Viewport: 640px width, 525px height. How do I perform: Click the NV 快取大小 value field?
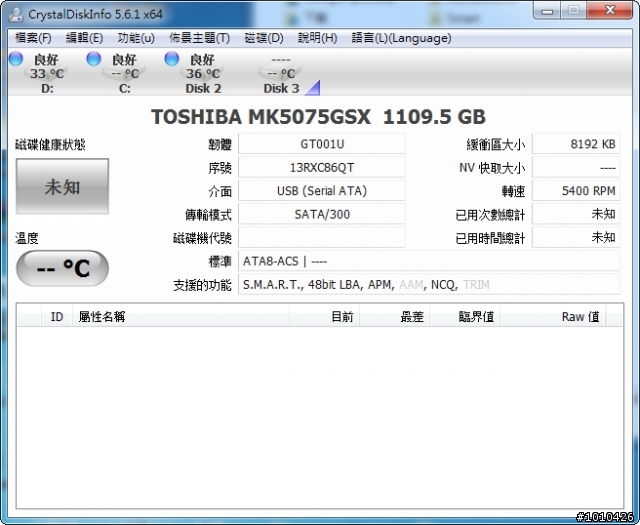point(576,168)
